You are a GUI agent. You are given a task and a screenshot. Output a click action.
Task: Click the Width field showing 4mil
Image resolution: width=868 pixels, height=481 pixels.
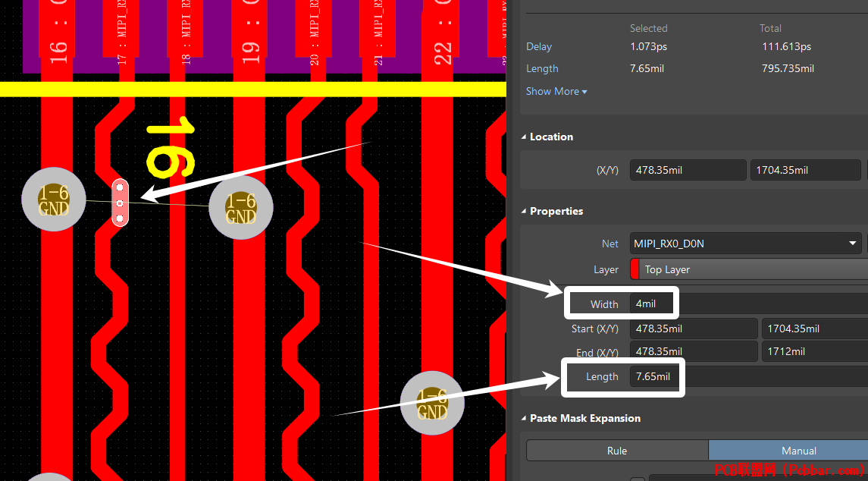(x=749, y=303)
